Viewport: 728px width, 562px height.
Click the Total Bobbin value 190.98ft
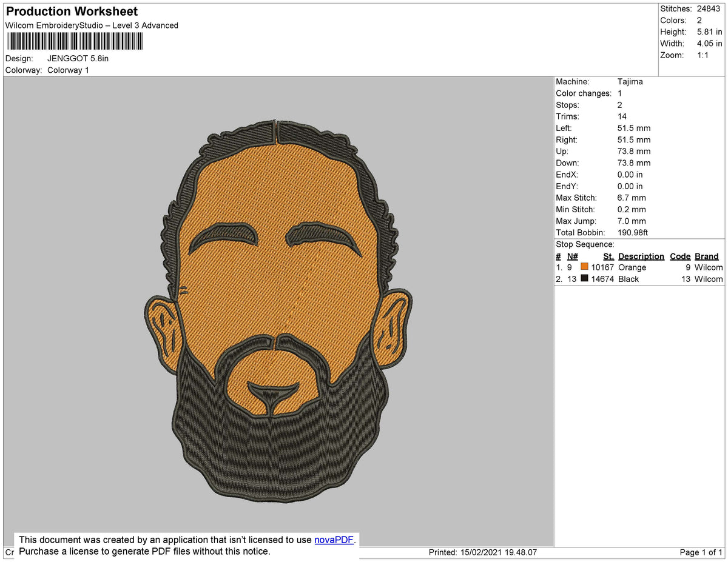pos(632,232)
